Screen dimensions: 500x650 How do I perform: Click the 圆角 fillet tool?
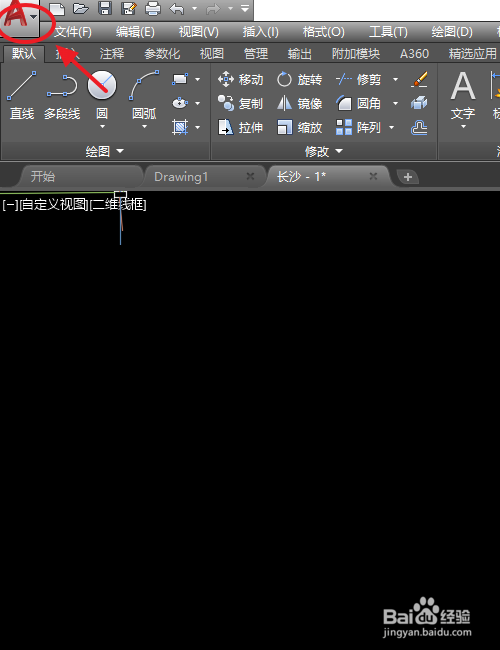click(359, 103)
